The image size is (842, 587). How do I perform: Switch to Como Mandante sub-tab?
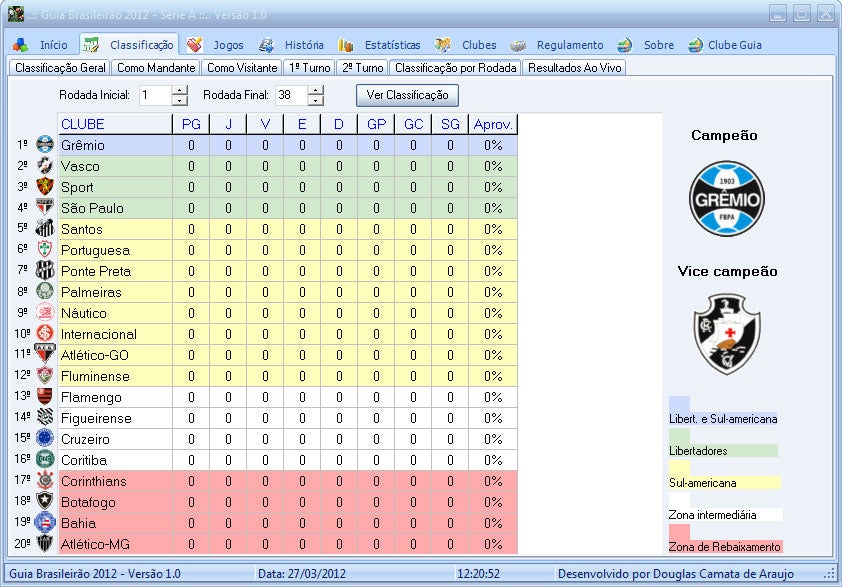click(156, 68)
